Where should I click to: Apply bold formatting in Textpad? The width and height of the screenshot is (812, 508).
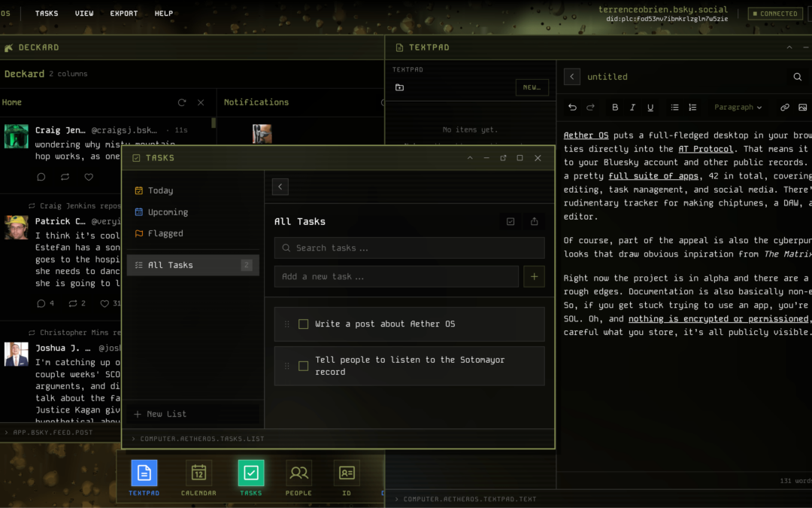tap(614, 107)
